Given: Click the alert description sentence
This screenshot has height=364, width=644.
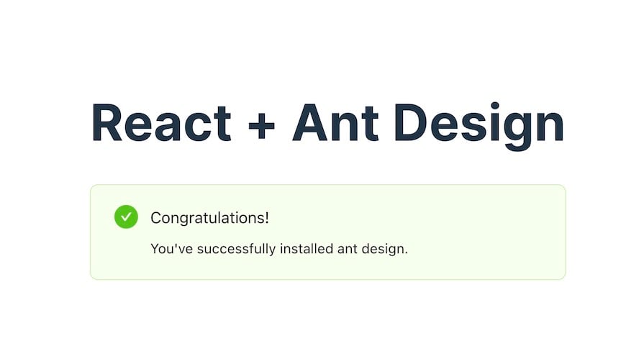Looking at the screenshot, I should [279, 249].
